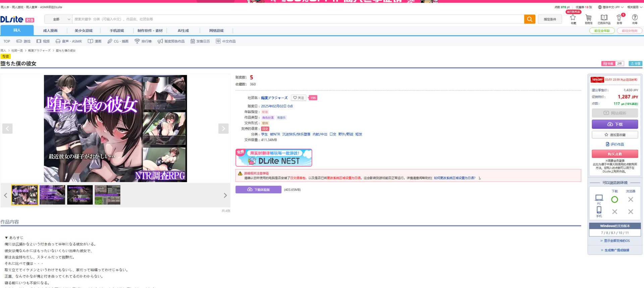
Task: Click the TOP navigation link
Action: pos(7,41)
